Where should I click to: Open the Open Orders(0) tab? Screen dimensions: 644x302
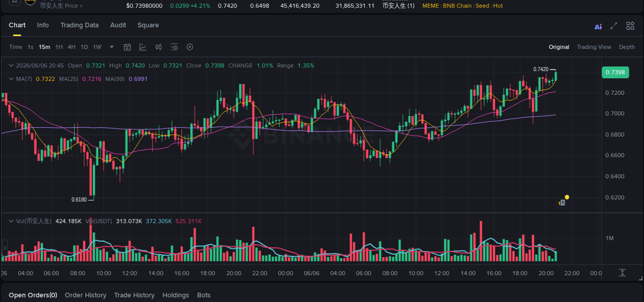point(33,295)
